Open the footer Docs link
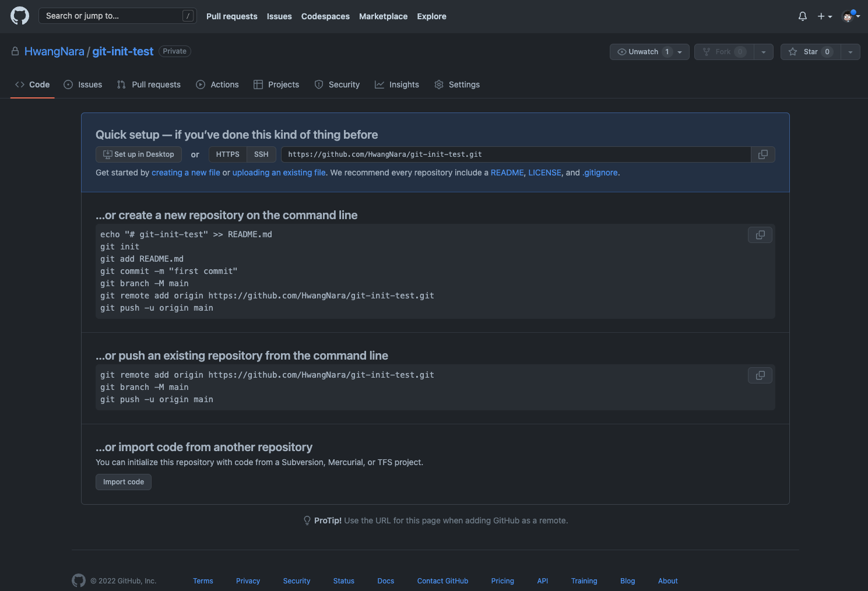The image size is (868, 591). pos(386,581)
